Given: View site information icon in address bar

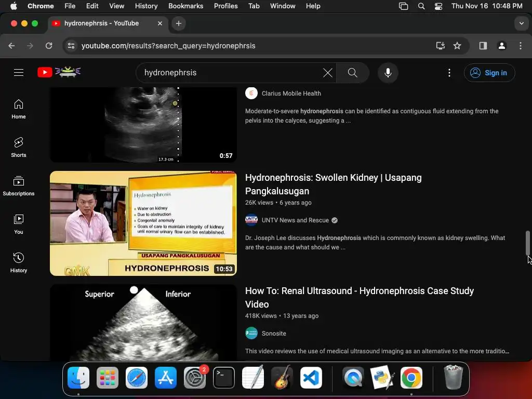Looking at the screenshot, I should coord(71,46).
